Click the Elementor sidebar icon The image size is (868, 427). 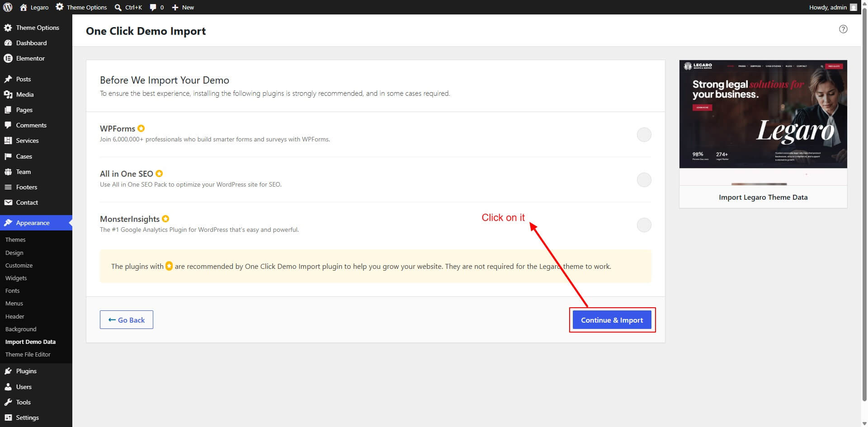8,58
